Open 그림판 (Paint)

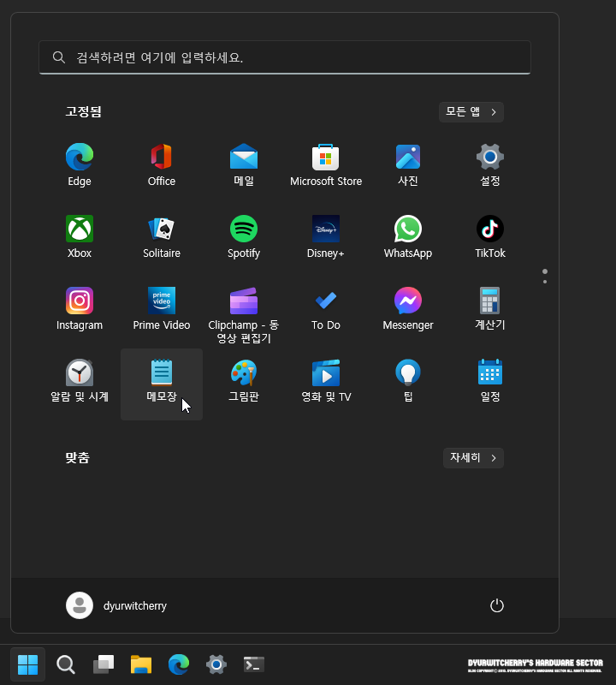[244, 381]
